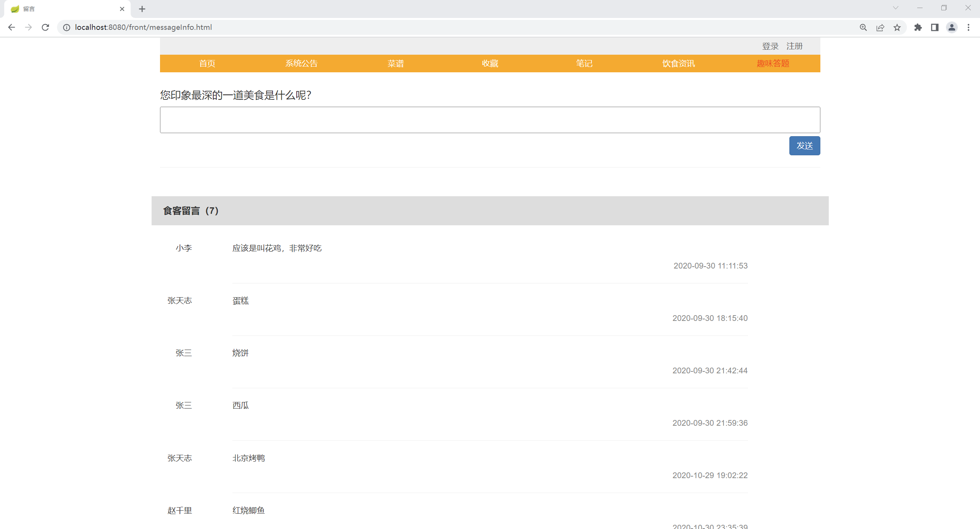Click the username 赵千里
The image size is (980, 529).
coord(180,511)
